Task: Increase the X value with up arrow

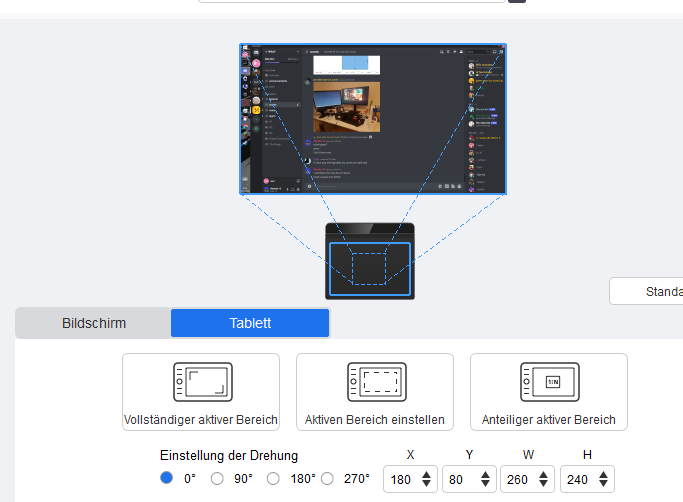Action: click(x=427, y=474)
